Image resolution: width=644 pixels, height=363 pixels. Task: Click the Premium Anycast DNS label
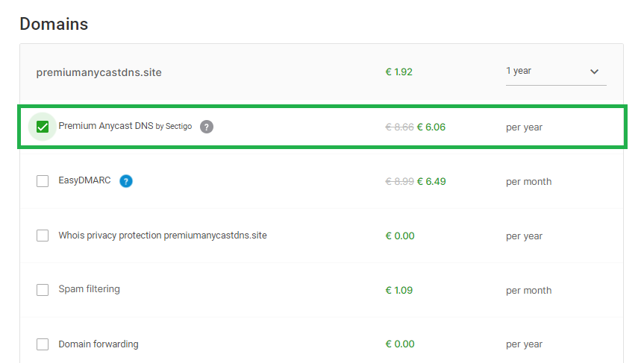coord(125,126)
